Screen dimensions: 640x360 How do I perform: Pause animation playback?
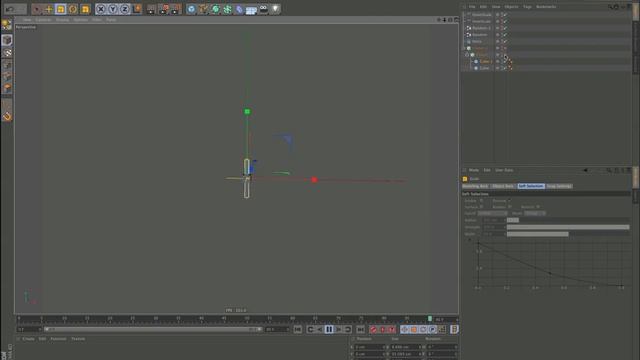tap(329, 329)
